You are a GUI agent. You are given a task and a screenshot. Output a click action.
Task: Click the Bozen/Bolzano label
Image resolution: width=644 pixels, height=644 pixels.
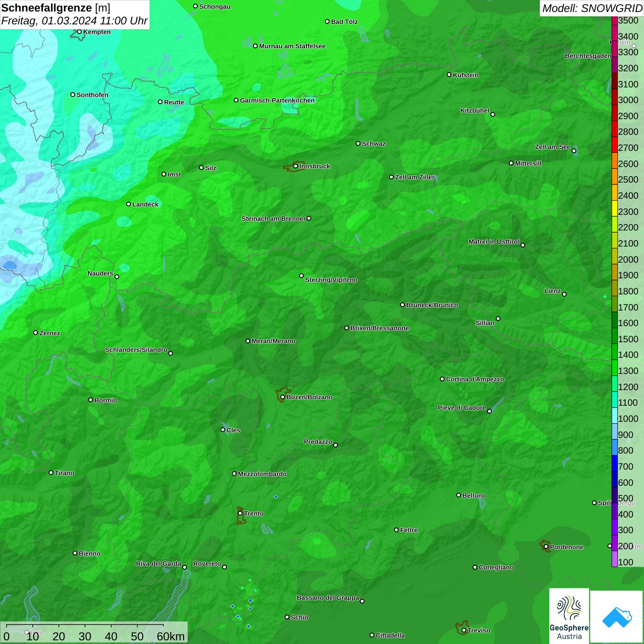[310, 397]
